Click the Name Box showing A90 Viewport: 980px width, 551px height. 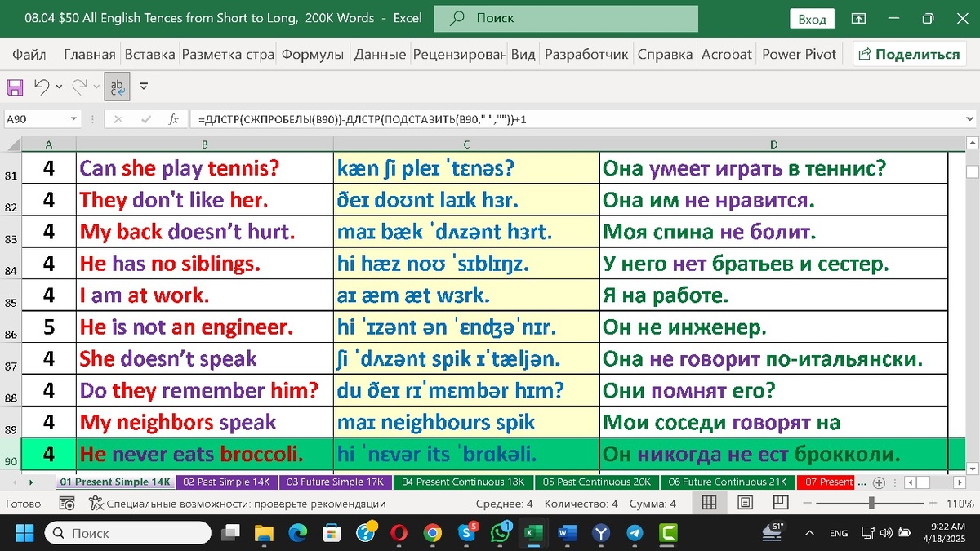[36, 119]
